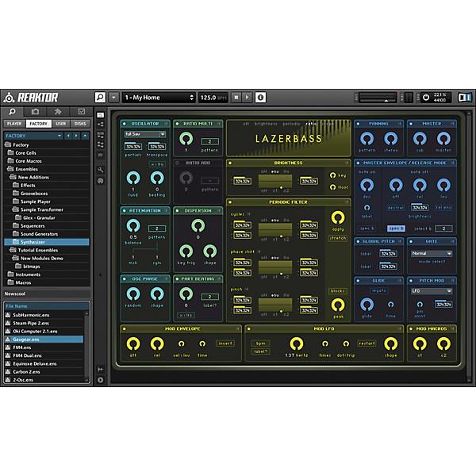Open the Pitch Mod LFO dropdown
The height and width of the screenshot is (476, 476).
click(431, 291)
